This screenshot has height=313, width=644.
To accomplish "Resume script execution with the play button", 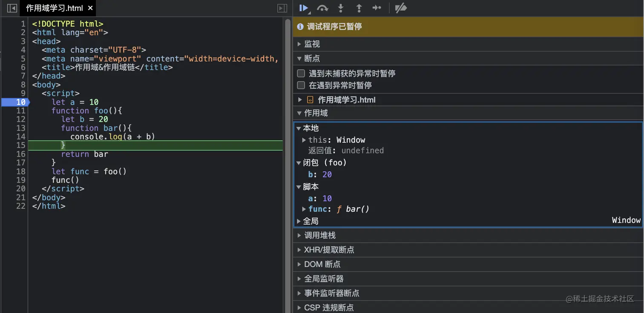I will (x=304, y=8).
